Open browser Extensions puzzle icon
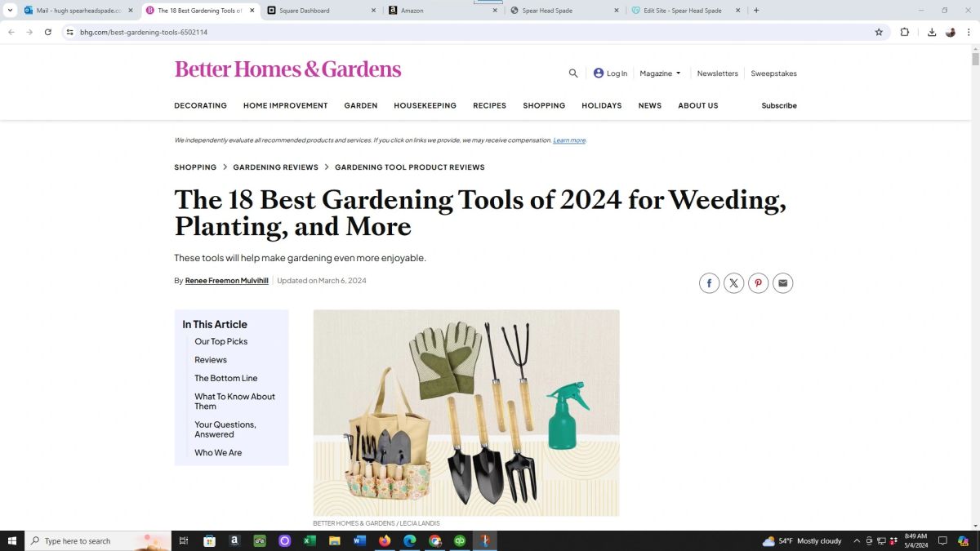Screen dimensions: 980x551 tap(904, 32)
